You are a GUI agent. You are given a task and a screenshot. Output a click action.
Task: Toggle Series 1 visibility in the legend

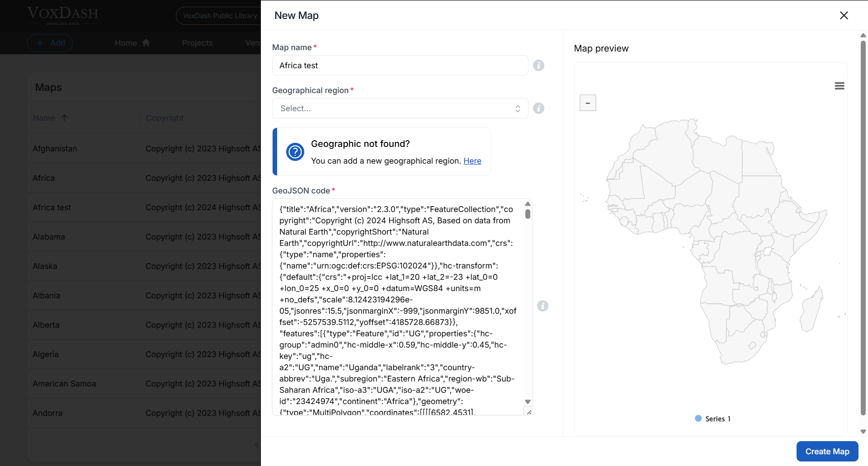click(713, 419)
